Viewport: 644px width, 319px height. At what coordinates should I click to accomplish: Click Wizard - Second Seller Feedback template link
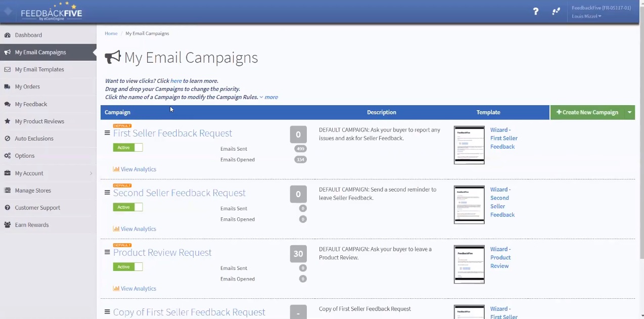tap(502, 202)
